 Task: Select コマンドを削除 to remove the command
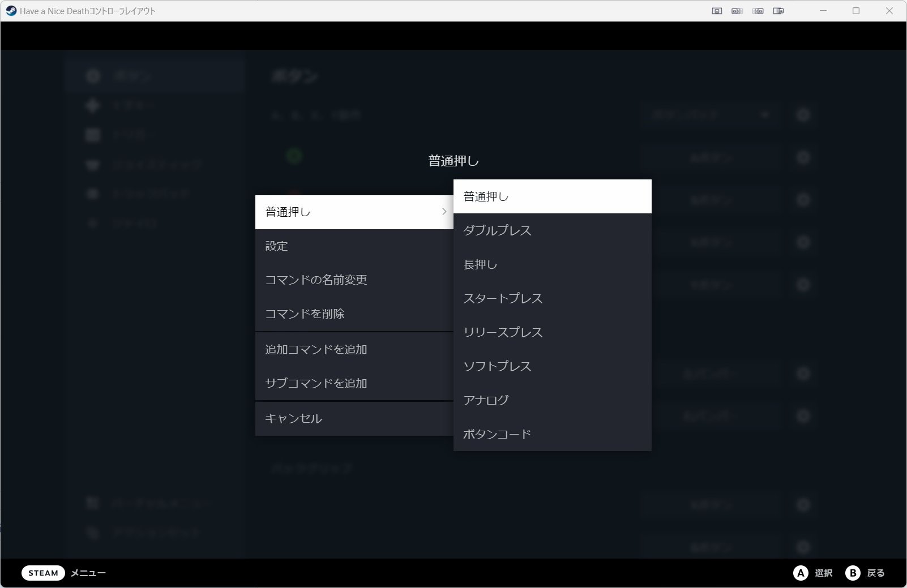coord(354,314)
